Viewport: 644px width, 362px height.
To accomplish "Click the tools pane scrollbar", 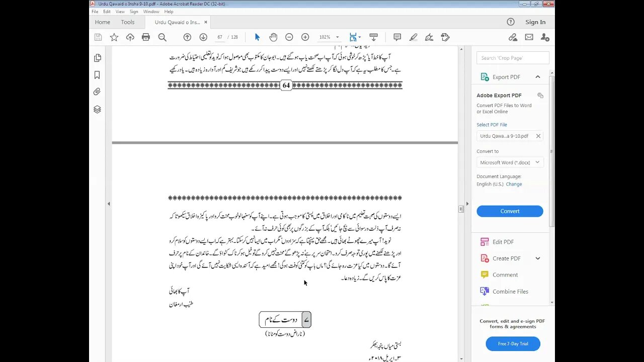I will click(x=551, y=151).
